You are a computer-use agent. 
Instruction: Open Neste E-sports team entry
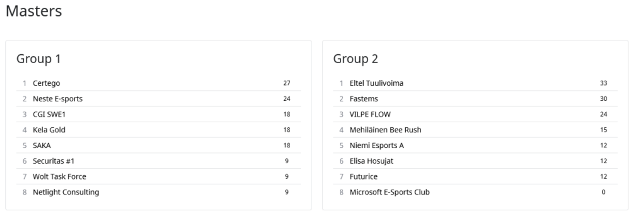[58, 99]
